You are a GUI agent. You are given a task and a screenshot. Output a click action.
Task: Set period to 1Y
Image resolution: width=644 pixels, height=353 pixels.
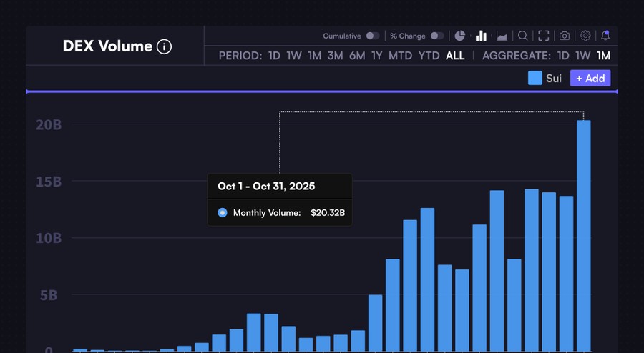tap(376, 56)
